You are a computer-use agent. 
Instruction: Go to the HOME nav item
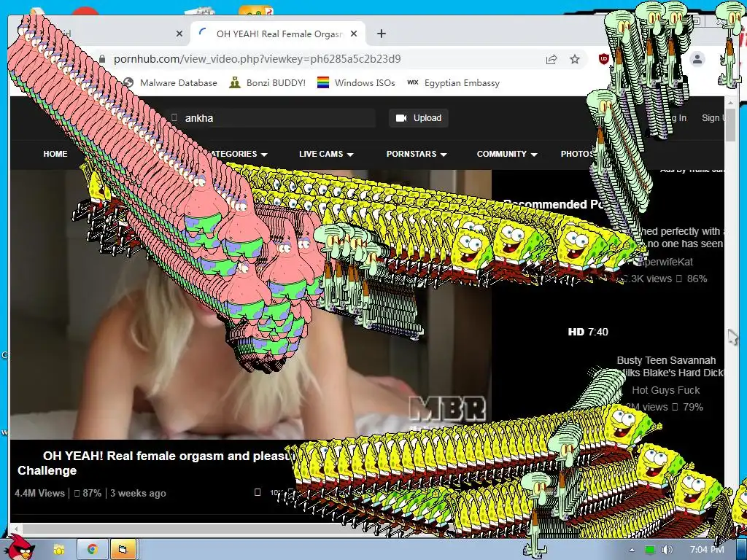55,154
